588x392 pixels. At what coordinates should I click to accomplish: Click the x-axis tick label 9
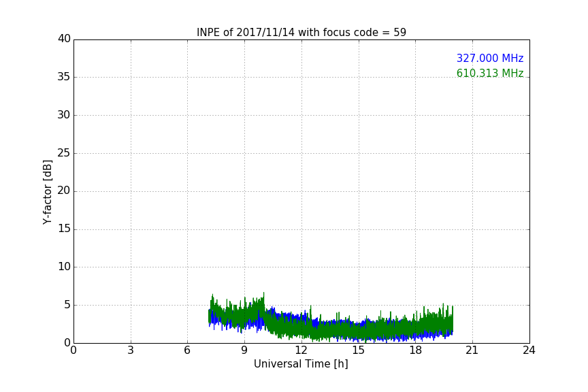[244, 350]
